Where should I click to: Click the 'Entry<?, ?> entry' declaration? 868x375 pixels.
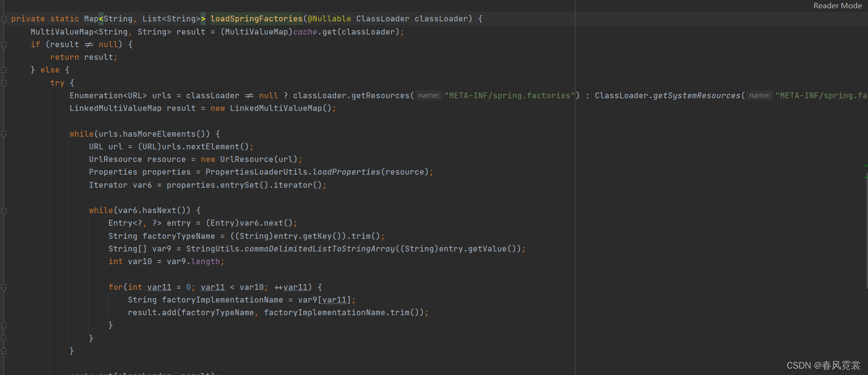[x=149, y=223]
